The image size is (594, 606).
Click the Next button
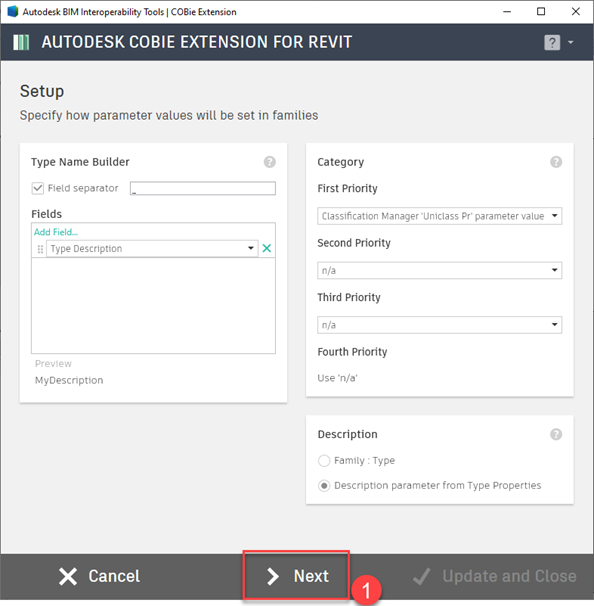[296, 575]
